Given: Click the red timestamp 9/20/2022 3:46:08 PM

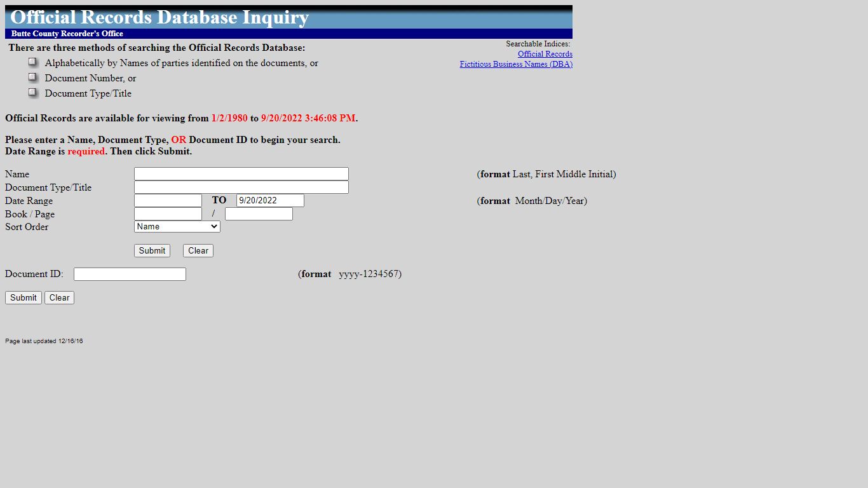Looking at the screenshot, I should [x=308, y=118].
